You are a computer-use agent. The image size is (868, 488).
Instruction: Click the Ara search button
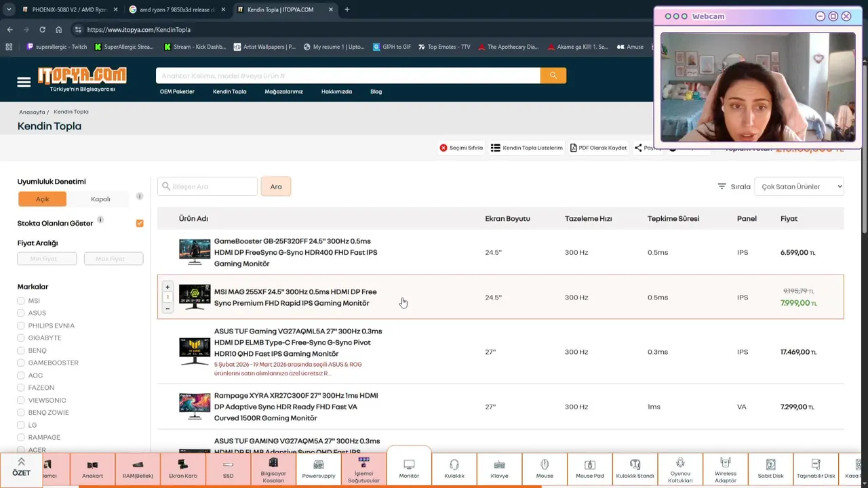(276, 186)
